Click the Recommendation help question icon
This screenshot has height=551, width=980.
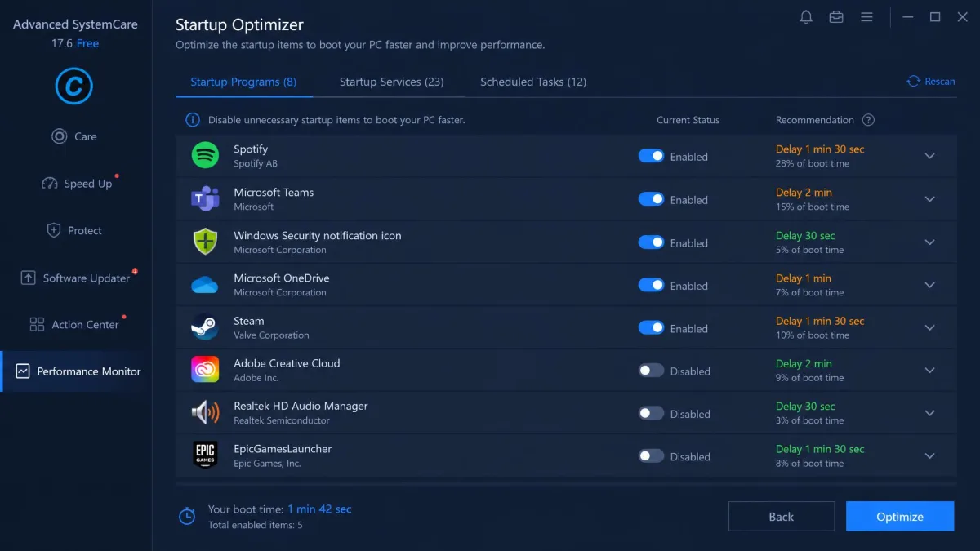(x=868, y=120)
